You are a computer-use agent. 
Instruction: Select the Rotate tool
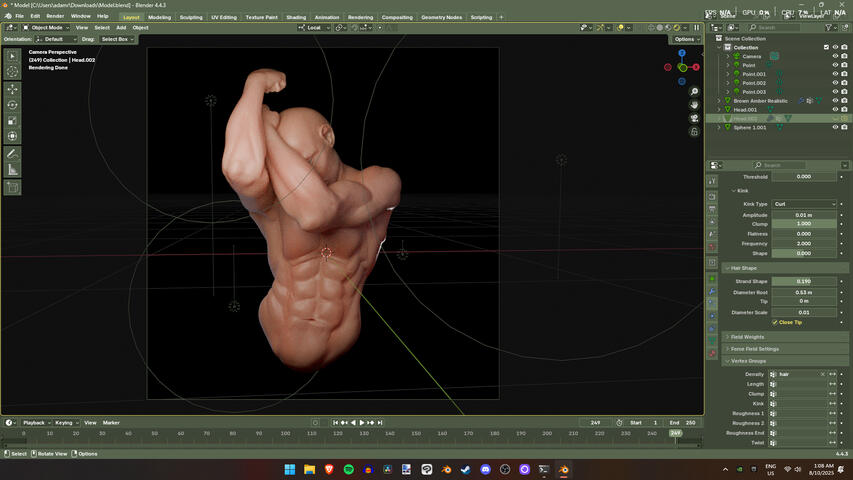point(12,105)
